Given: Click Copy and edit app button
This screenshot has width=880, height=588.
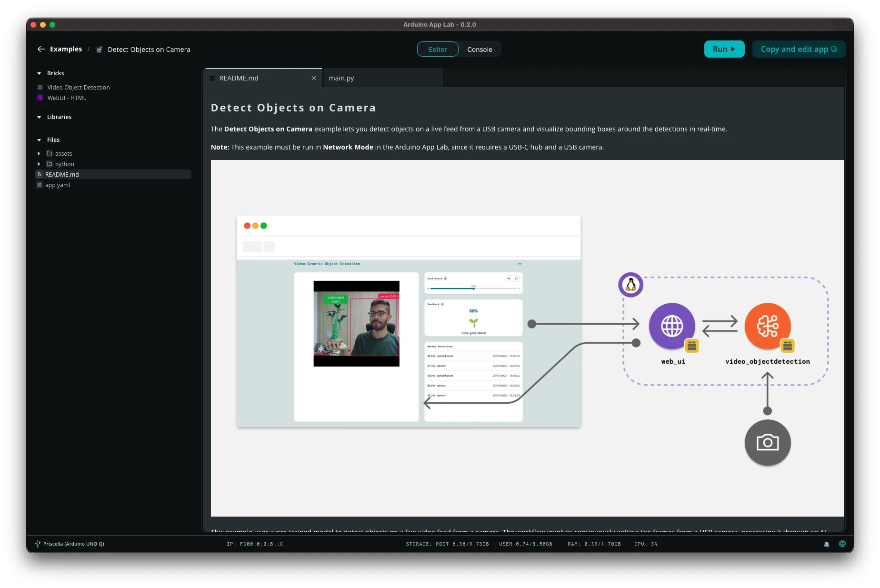Looking at the screenshot, I should (x=799, y=49).
